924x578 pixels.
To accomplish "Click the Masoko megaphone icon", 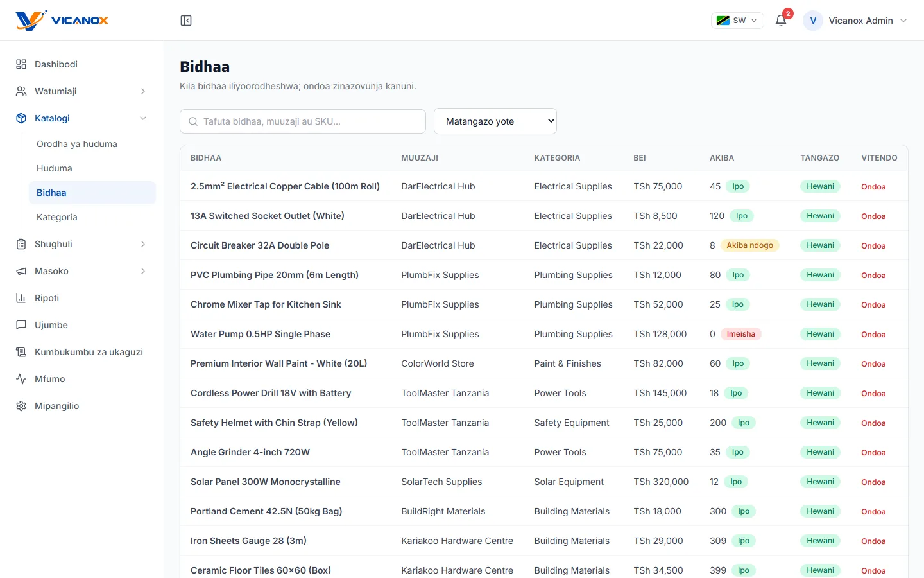I will pos(21,271).
